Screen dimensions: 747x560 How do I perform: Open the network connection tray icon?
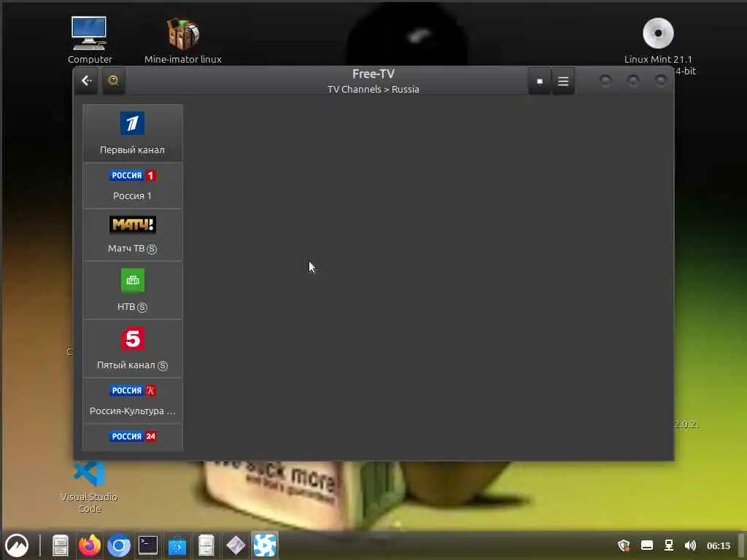click(x=669, y=545)
